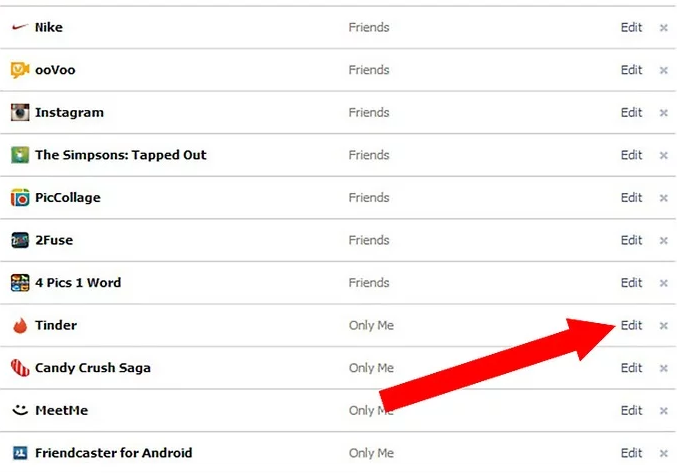Click the 2Fuse app icon

pos(19,240)
